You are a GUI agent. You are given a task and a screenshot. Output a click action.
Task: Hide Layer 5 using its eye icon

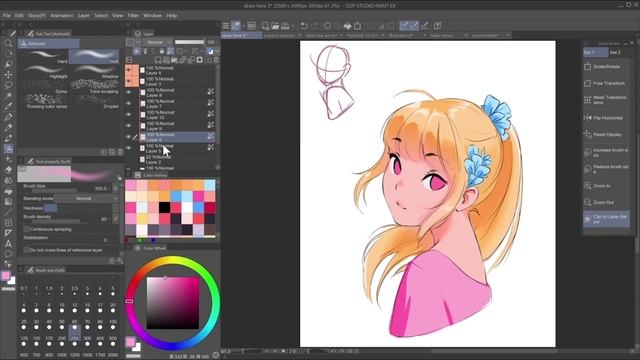pyautogui.click(x=129, y=148)
